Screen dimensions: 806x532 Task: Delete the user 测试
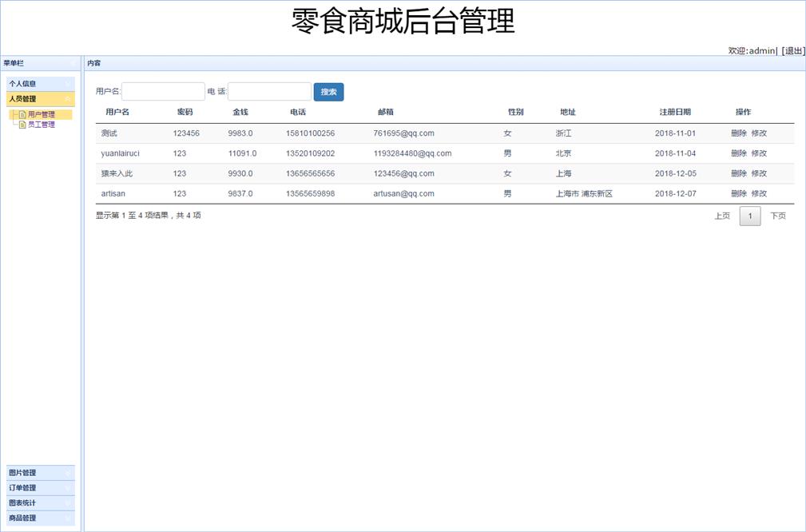tap(738, 133)
